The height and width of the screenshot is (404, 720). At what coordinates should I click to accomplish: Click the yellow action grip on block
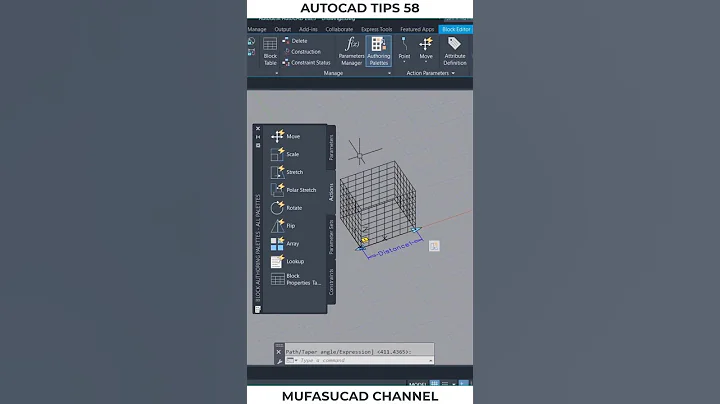[365, 240]
